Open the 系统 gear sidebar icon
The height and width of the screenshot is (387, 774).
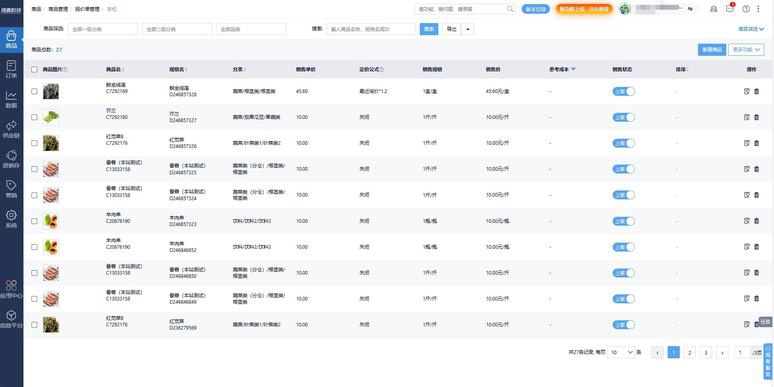click(x=11, y=219)
